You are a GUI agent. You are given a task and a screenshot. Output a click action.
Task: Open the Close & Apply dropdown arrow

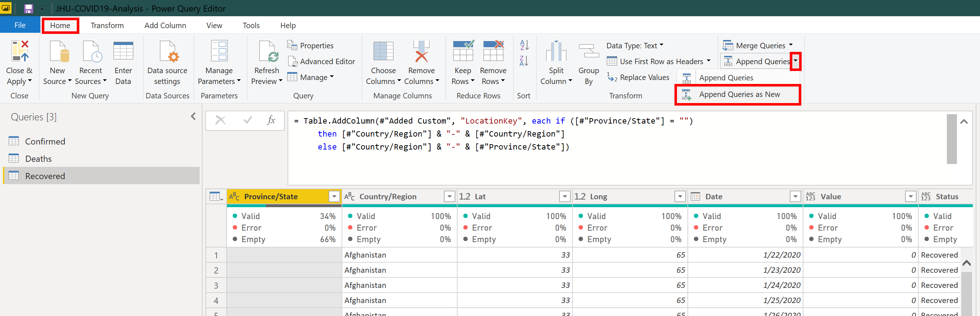coord(30,81)
